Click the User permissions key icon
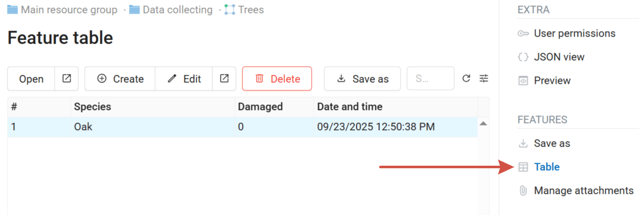The image size is (644, 215). pos(523,34)
